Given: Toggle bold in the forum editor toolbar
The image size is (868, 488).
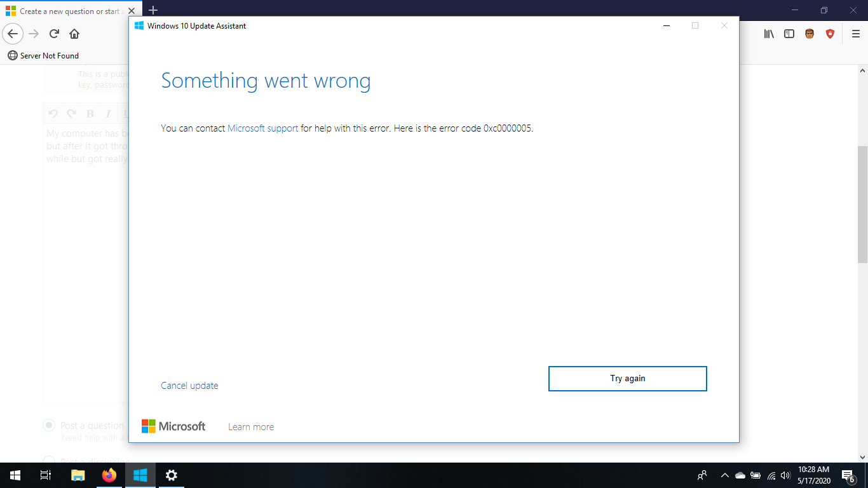Looking at the screenshot, I should (90, 114).
